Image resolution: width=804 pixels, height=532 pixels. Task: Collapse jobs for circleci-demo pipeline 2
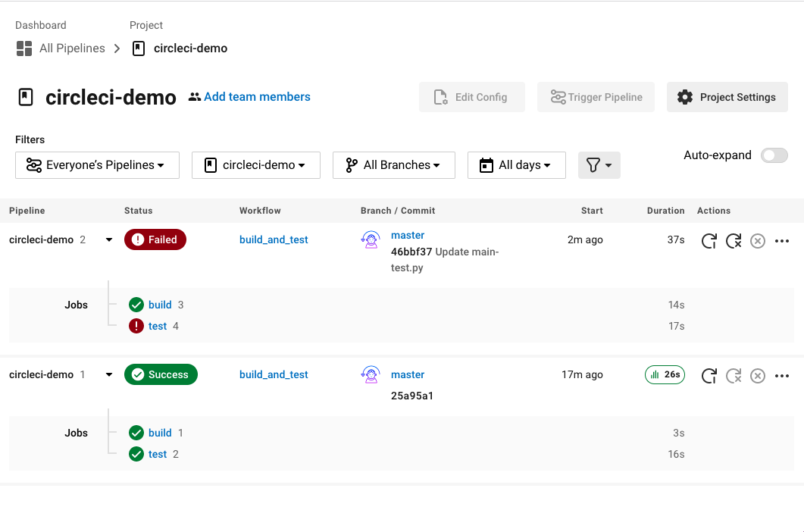coord(108,239)
